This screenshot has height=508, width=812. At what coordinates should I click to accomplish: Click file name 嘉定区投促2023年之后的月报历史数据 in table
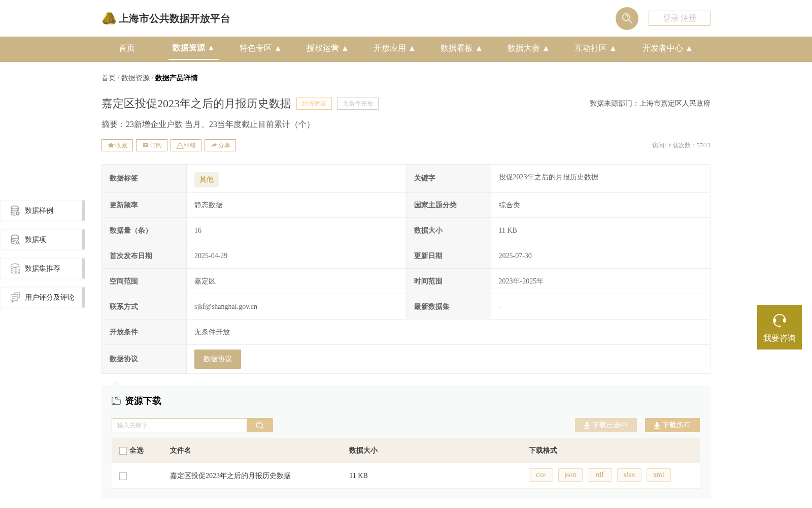tap(230, 476)
